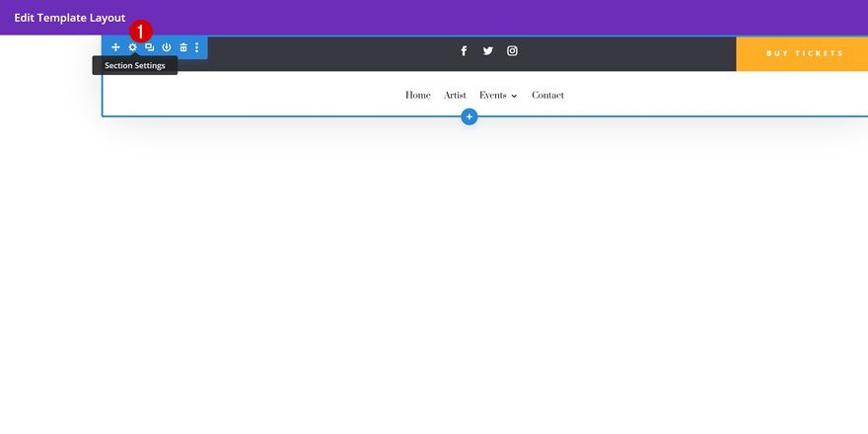Click the Facebook social icon

[x=464, y=51]
